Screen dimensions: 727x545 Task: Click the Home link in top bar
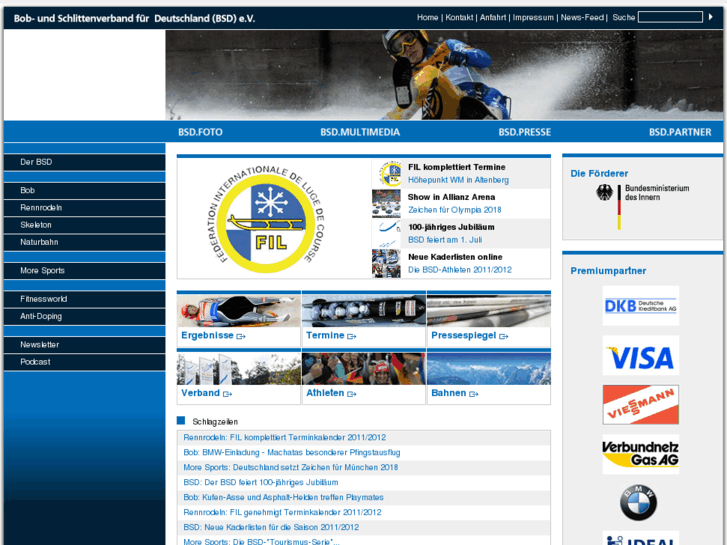[427, 17]
